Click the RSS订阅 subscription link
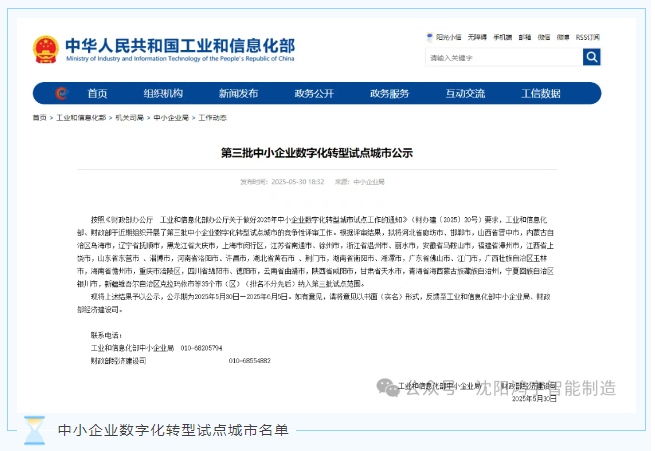 coord(588,37)
